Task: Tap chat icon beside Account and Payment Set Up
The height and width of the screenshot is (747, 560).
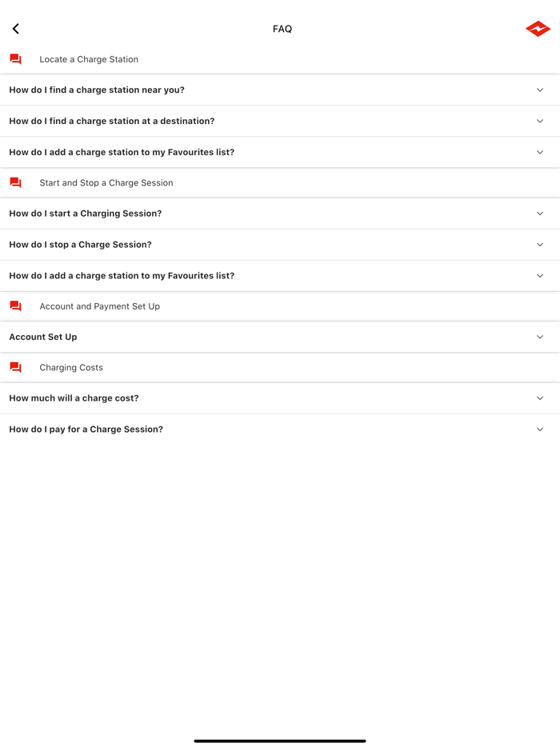Action: (x=16, y=306)
